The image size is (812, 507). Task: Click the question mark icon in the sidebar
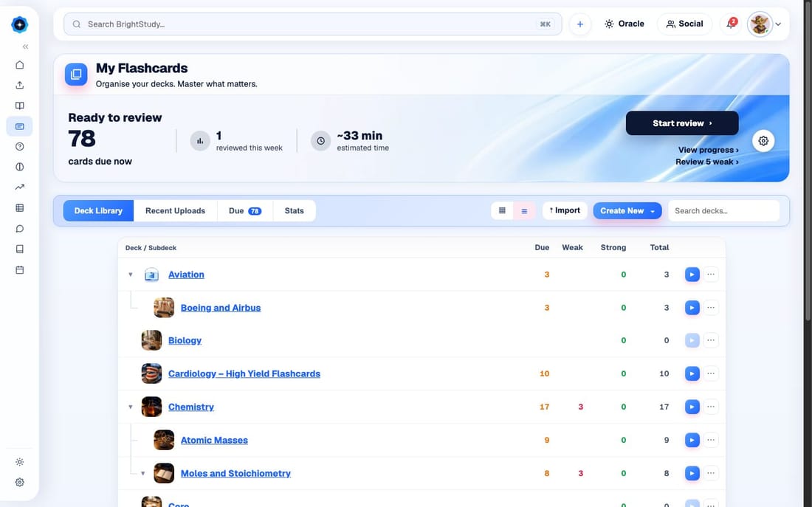click(x=20, y=147)
